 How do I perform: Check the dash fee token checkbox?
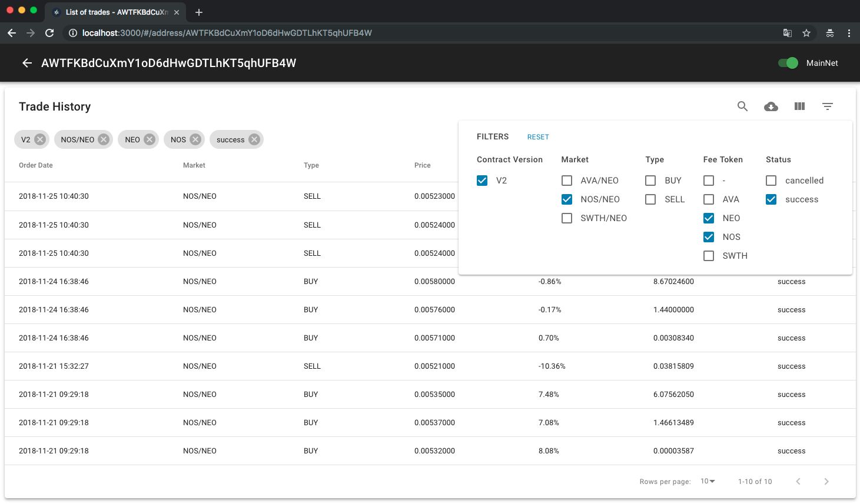(709, 181)
